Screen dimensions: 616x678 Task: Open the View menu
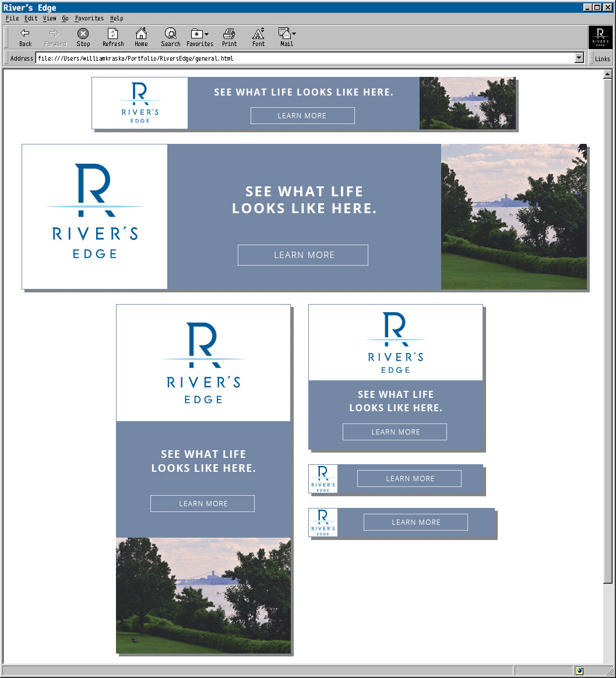click(50, 18)
